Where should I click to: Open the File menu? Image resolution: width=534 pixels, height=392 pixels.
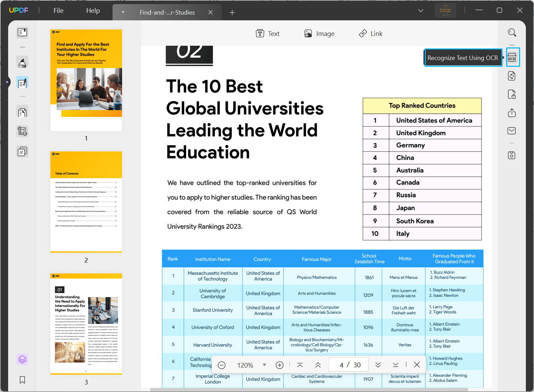pyautogui.click(x=58, y=11)
